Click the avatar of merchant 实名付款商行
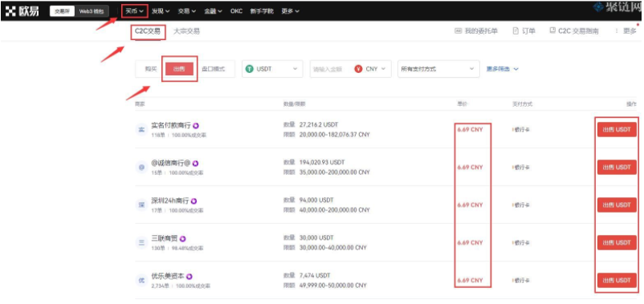This screenshot has height=304, width=644. 141,130
